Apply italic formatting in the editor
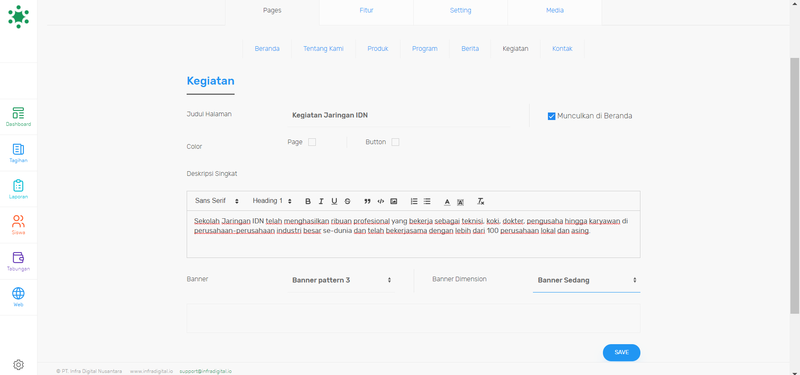Viewport: 800px width, 375px height. [x=321, y=202]
